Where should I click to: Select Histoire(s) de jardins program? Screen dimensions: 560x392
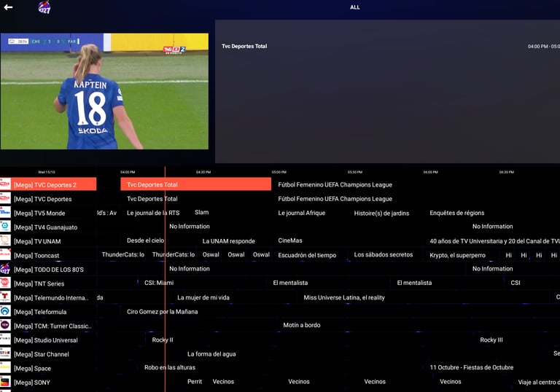tap(381, 213)
